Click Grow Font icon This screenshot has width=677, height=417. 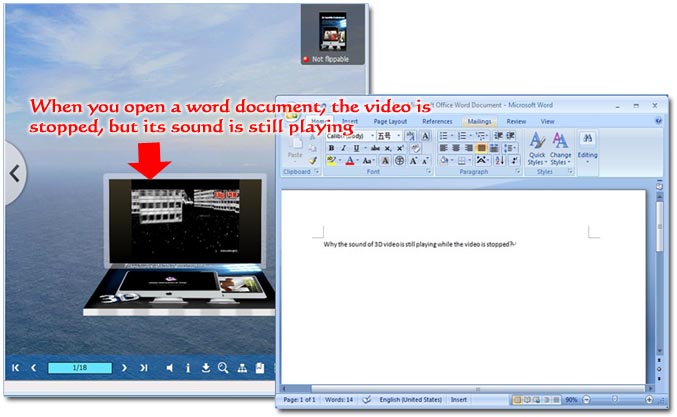(x=413, y=161)
